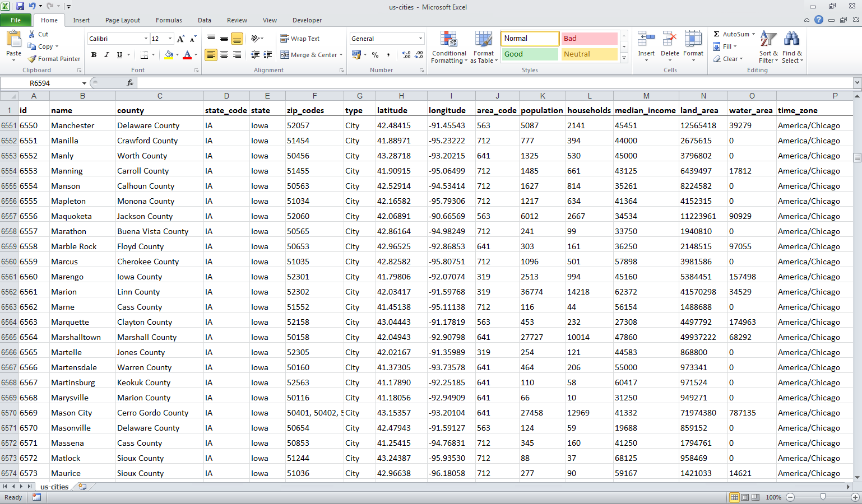The image size is (862, 504).
Task: Apply Italic formatting
Action: coord(105,55)
